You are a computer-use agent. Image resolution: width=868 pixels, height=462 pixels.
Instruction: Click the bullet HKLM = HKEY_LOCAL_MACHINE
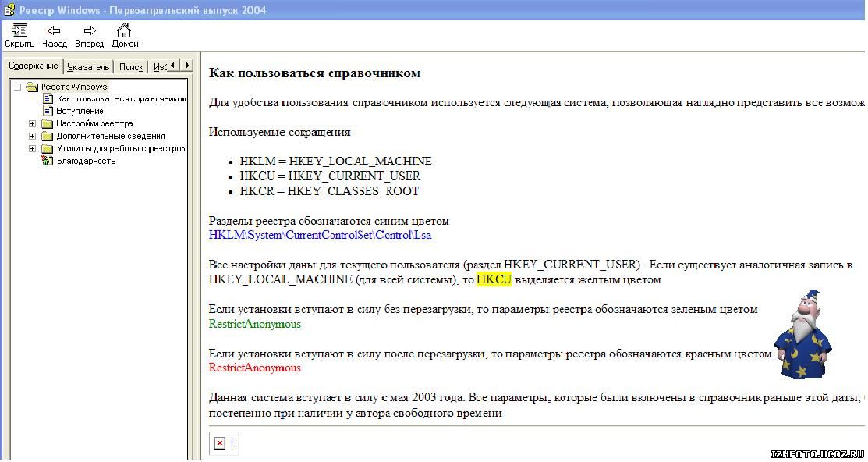pyautogui.click(x=335, y=162)
